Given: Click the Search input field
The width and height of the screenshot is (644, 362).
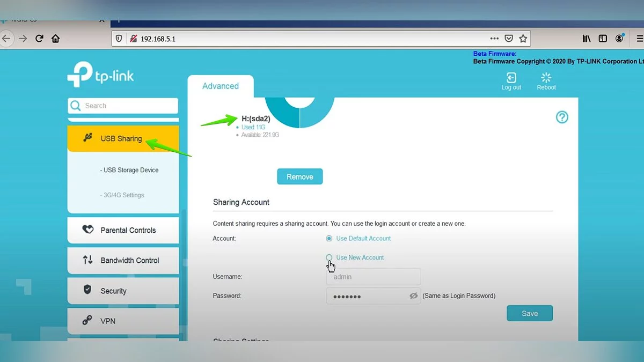Looking at the screenshot, I should click(129, 106).
